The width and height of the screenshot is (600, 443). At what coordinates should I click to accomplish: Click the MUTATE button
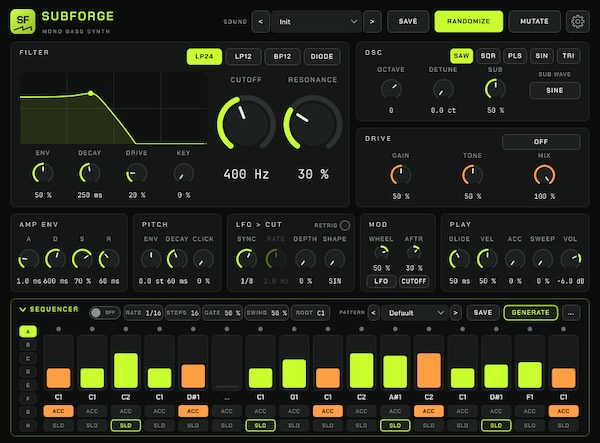coord(534,21)
